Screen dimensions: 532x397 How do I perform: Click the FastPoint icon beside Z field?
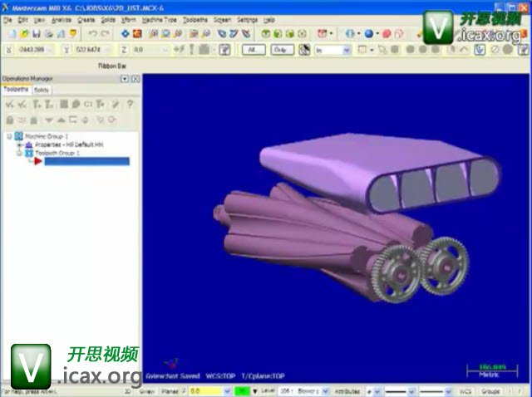tap(180, 50)
